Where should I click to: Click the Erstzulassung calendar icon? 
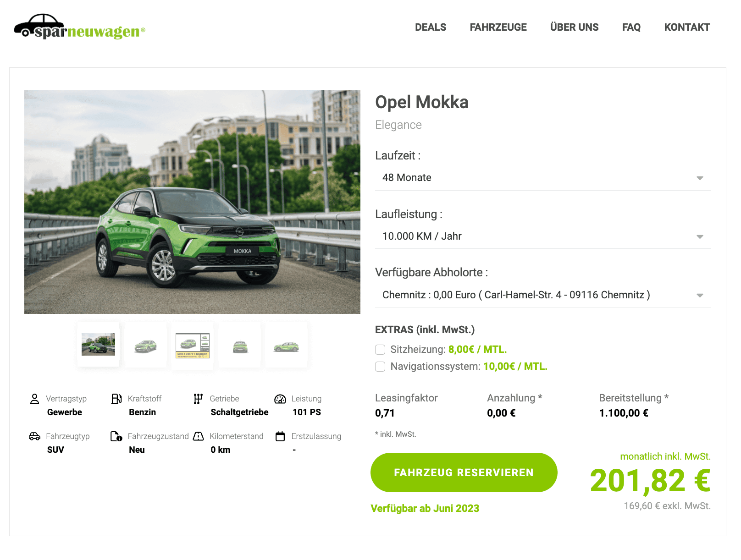pyautogui.click(x=280, y=436)
